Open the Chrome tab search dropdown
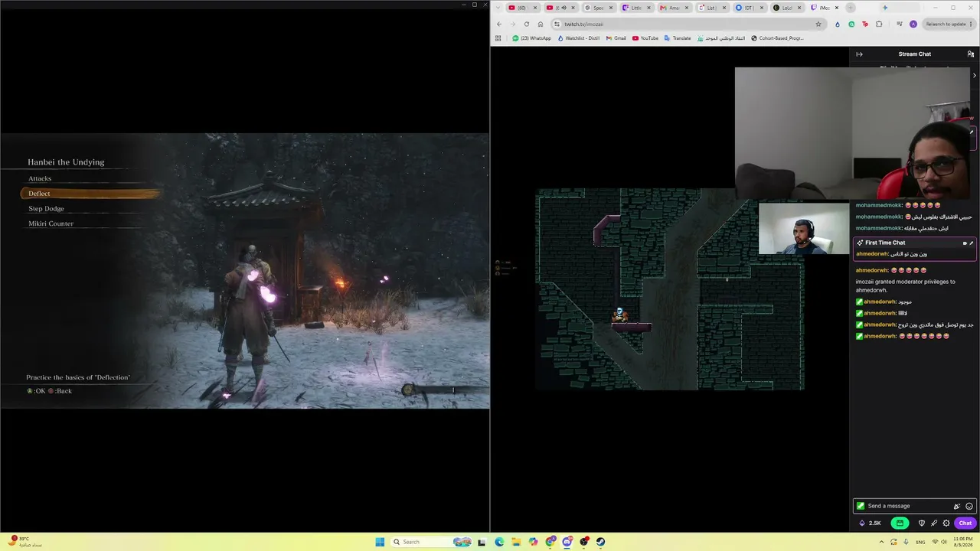This screenshot has height=551, width=980. [x=498, y=8]
